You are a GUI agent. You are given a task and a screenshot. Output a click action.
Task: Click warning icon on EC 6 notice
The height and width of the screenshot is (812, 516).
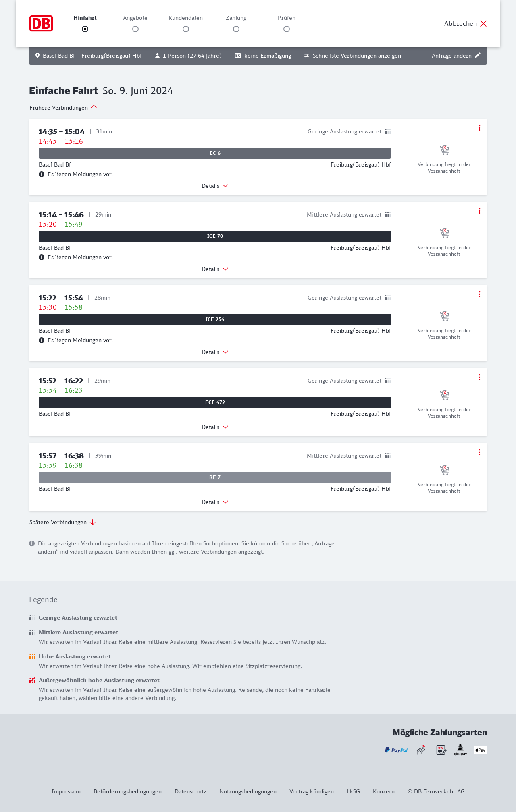(x=42, y=174)
